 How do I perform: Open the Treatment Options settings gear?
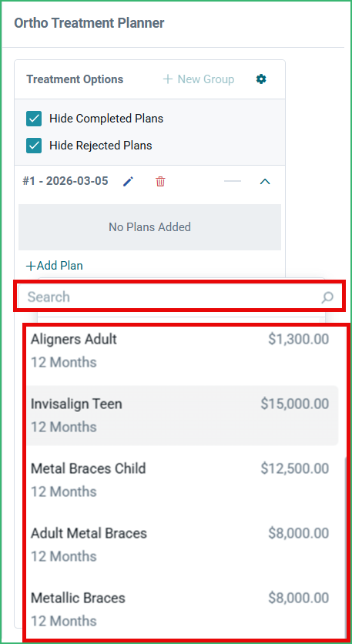point(261,79)
